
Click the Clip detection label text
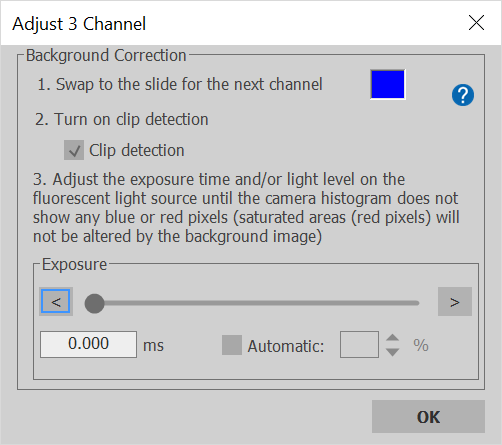point(137,150)
